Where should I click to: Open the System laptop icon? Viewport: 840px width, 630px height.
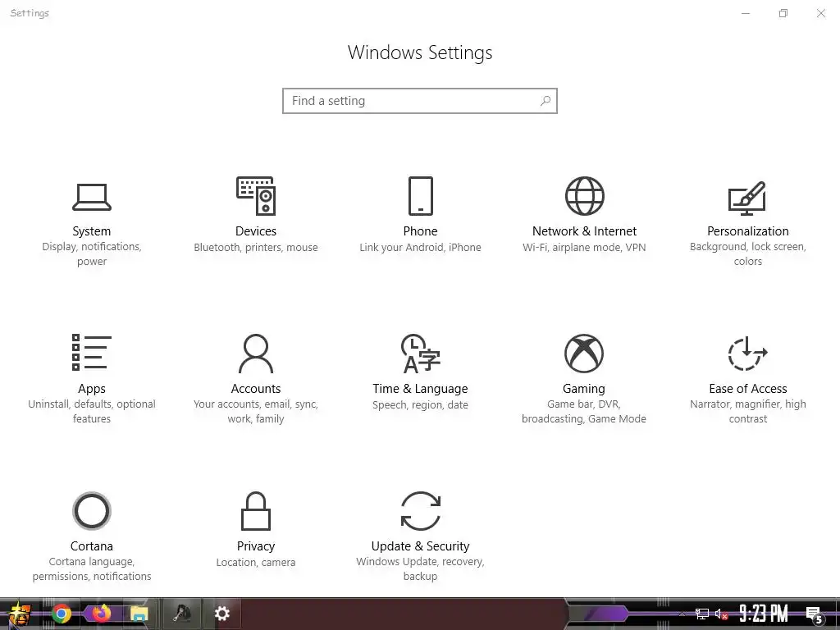click(92, 197)
